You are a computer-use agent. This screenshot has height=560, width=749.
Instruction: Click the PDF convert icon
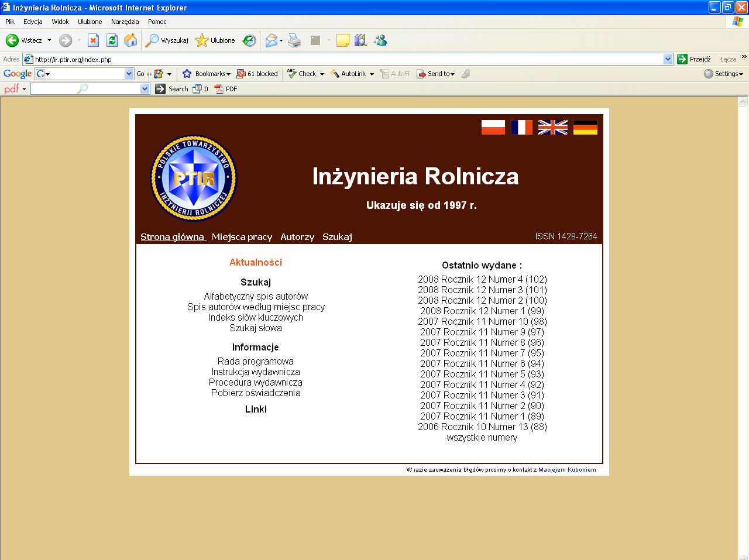point(219,89)
